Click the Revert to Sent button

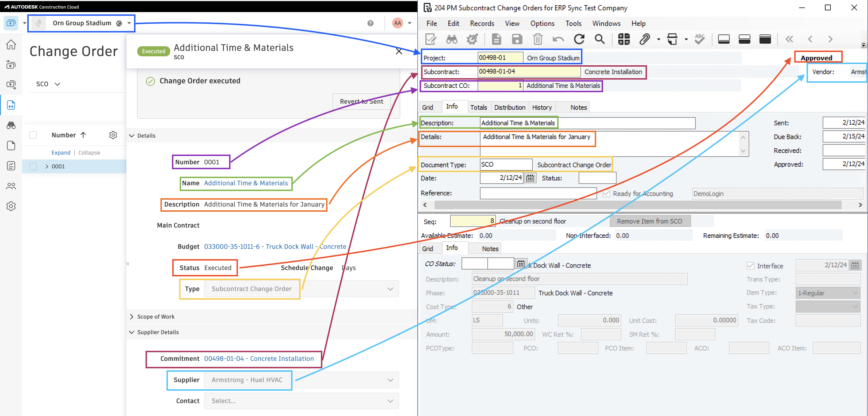[361, 101]
